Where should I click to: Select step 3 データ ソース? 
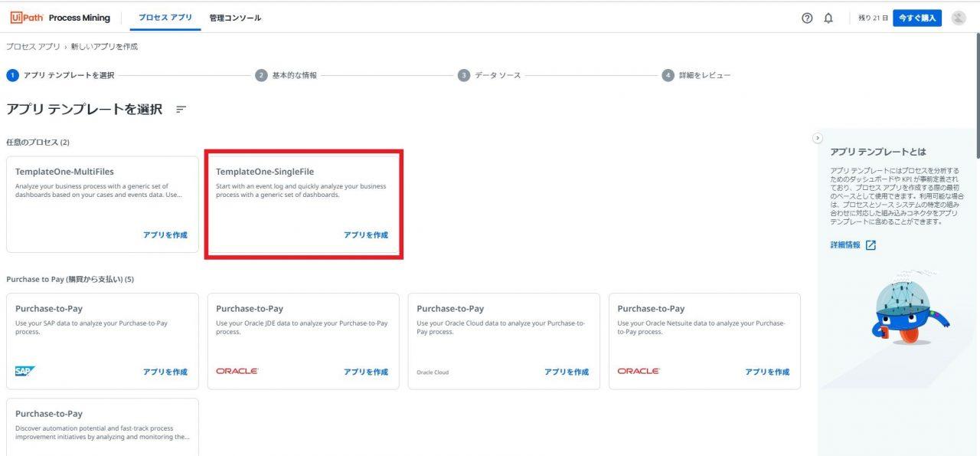(x=489, y=75)
